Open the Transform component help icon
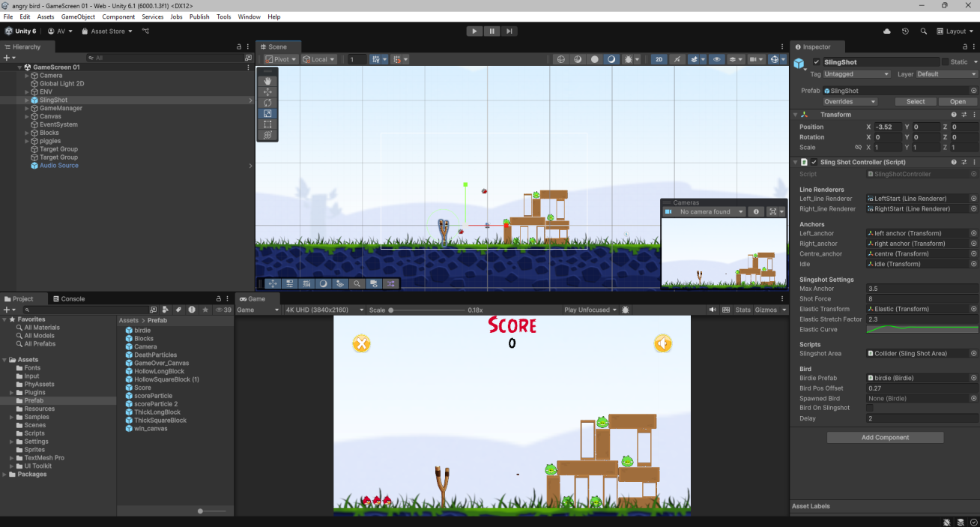Image resolution: width=980 pixels, height=527 pixels. click(954, 115)
